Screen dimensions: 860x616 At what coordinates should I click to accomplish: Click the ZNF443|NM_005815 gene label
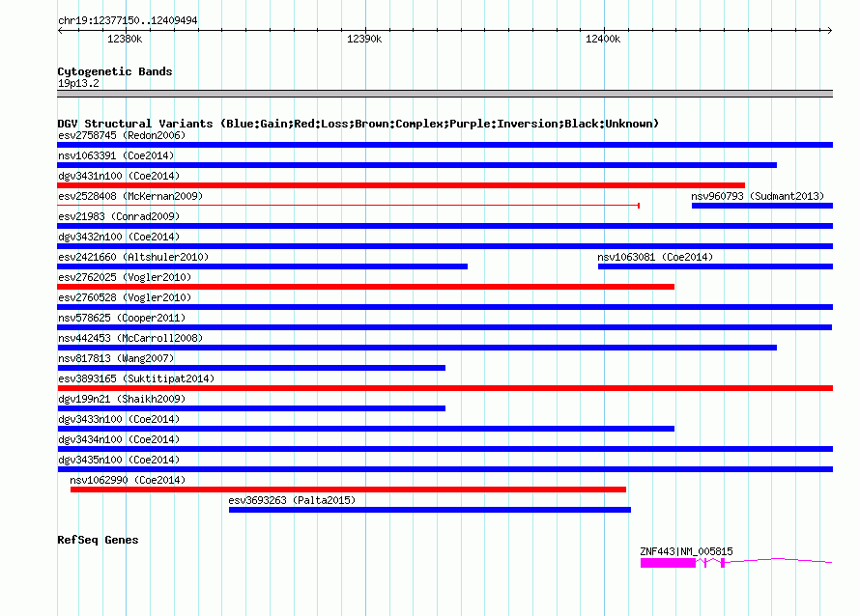[x=686, y=551]
